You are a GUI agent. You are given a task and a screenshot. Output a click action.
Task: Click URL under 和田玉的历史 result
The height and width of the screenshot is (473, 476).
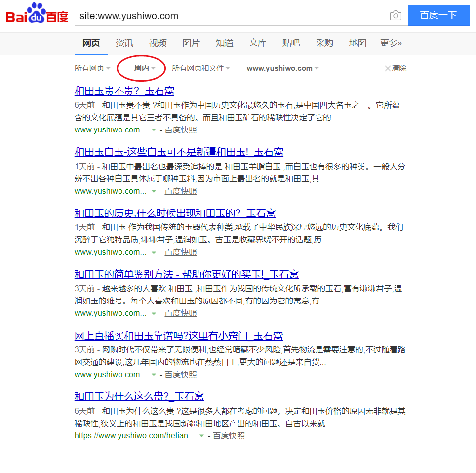pos(110,252)
